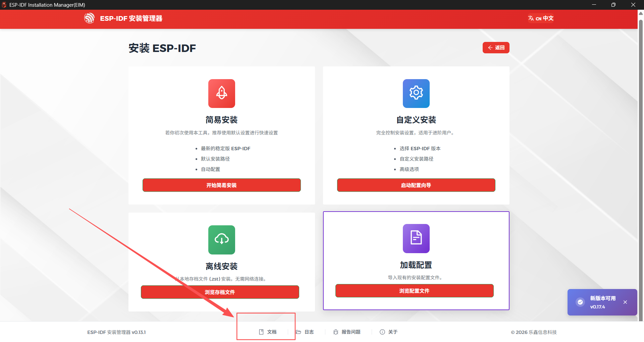
Task: Click the 完全控制安装设置 description text
Action: [x=416, y=133]
